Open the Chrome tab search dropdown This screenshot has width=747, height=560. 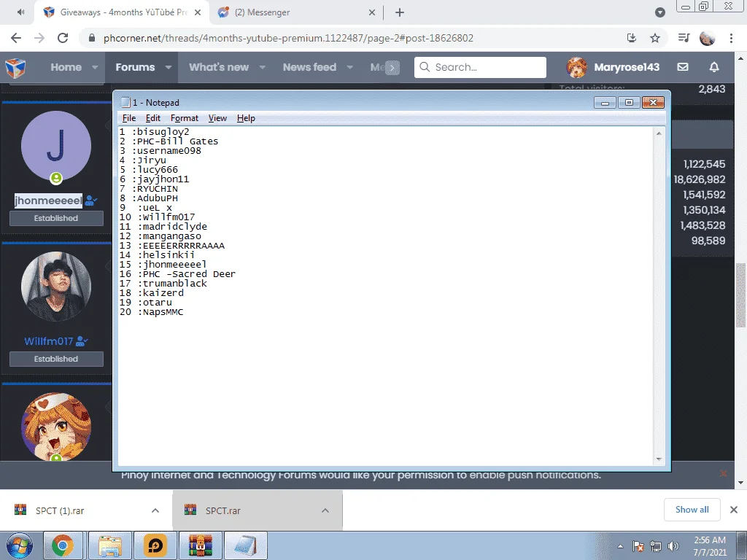[659, 12]
